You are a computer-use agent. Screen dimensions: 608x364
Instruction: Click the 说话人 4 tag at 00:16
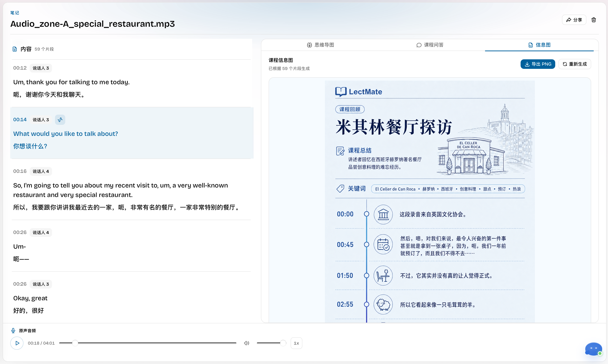(x=41, y=171)
